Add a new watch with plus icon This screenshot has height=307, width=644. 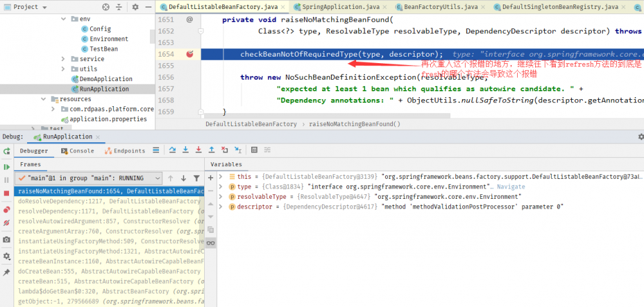coord(211,178)
